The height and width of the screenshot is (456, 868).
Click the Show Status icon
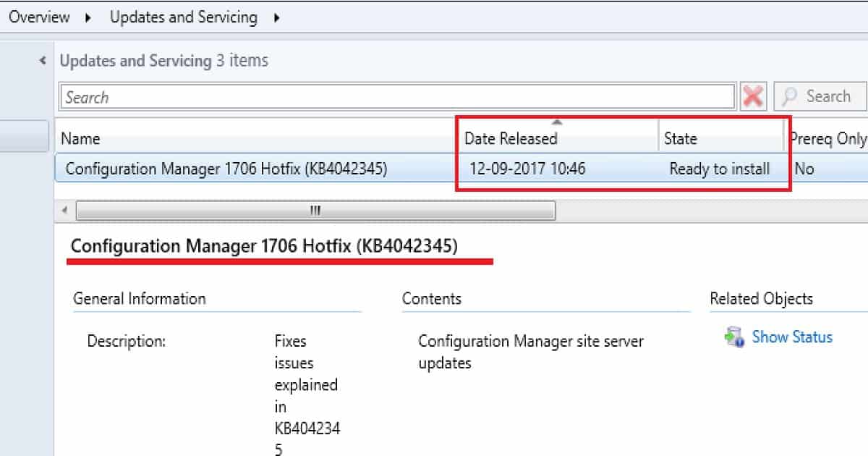[x=735, y=337]
